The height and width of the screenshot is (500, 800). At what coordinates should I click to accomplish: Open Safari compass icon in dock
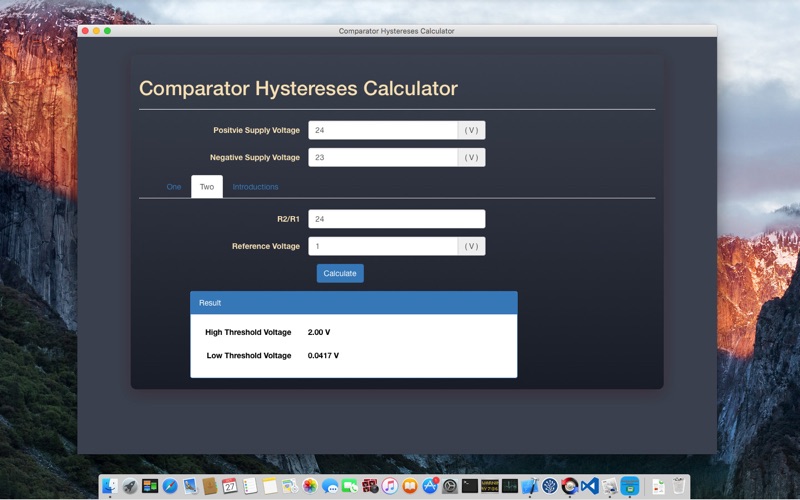[x=170, y=486]
